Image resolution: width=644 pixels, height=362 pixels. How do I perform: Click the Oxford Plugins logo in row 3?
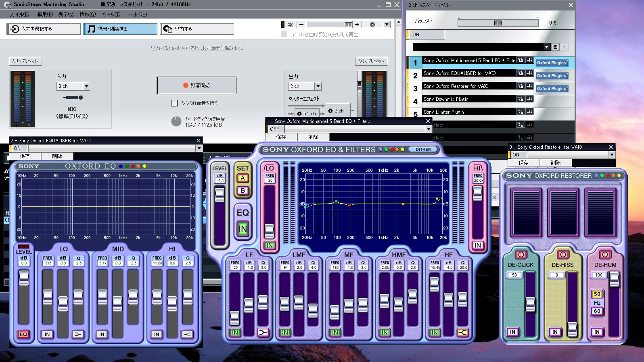pyautogui.click(x=552, y=88)
